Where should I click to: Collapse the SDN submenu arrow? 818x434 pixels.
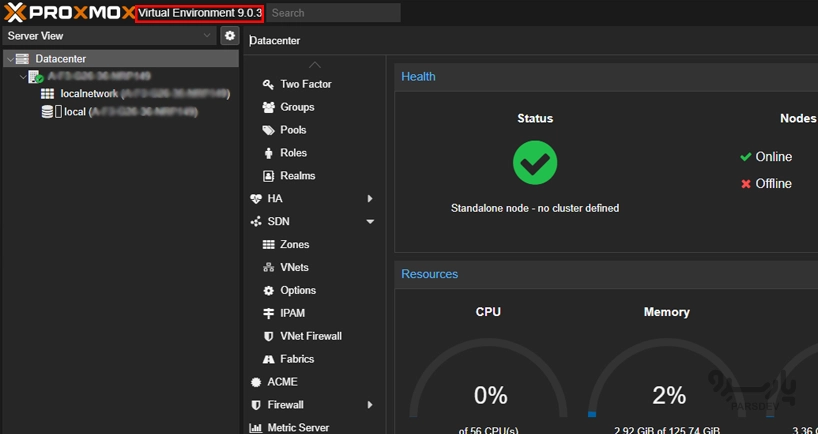point(370,222)
